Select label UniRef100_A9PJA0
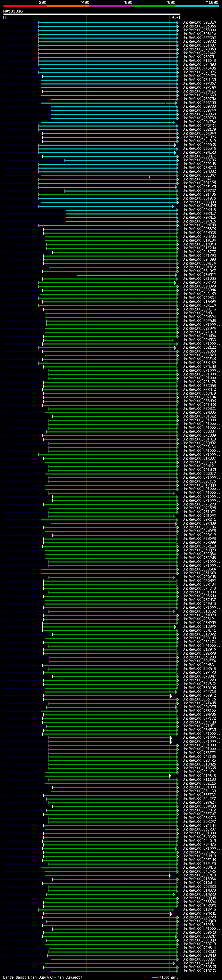222x980 pixels. pyautogui.click(x=199, y=88)
